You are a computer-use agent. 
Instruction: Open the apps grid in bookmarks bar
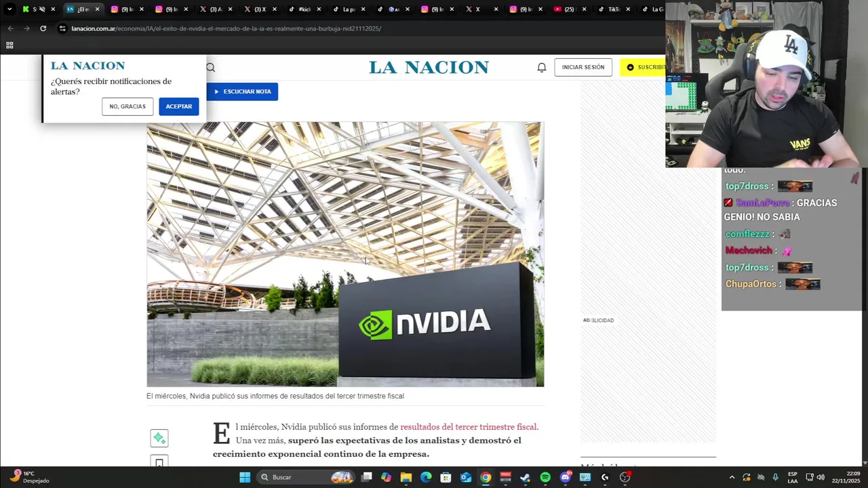9,45
